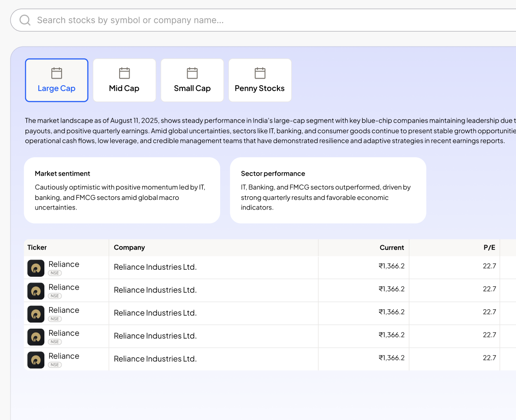Click the Reliance logo in the second row
516x420 pixels.
pyautogui.click(x=36, y=291)
